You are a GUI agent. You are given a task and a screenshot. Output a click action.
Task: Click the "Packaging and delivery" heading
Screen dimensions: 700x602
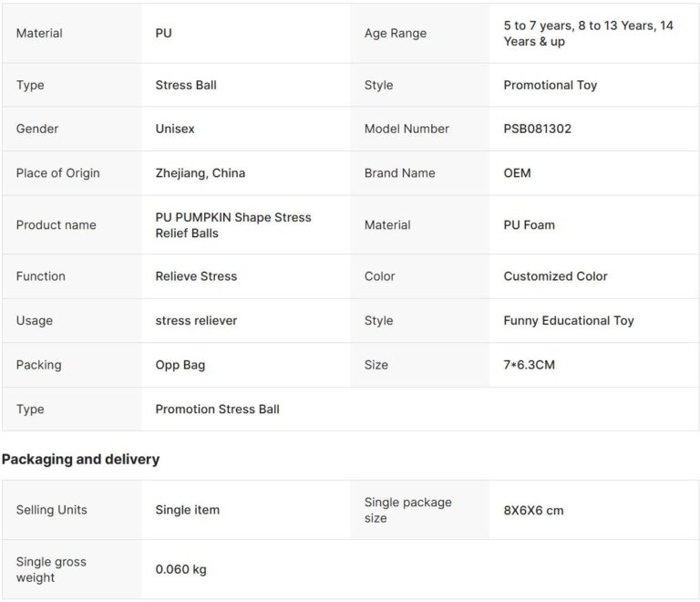tap(80, 459)
